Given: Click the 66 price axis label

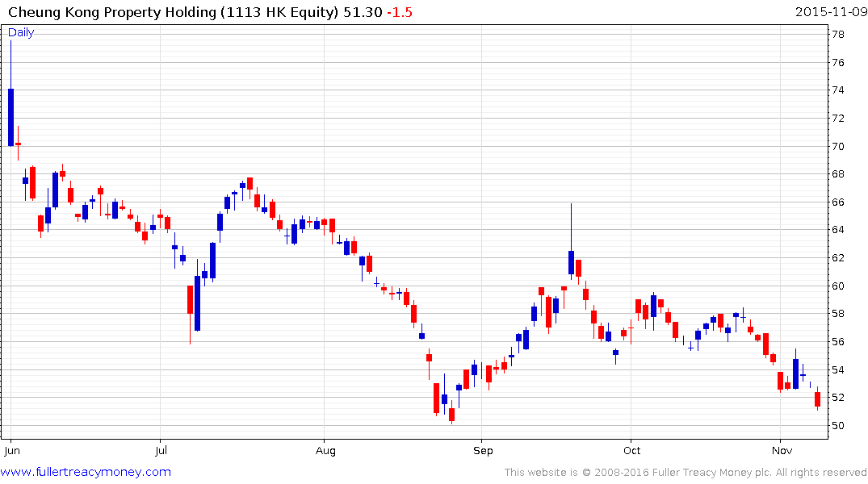Looking at the screenshot, I should coord(837,202).
